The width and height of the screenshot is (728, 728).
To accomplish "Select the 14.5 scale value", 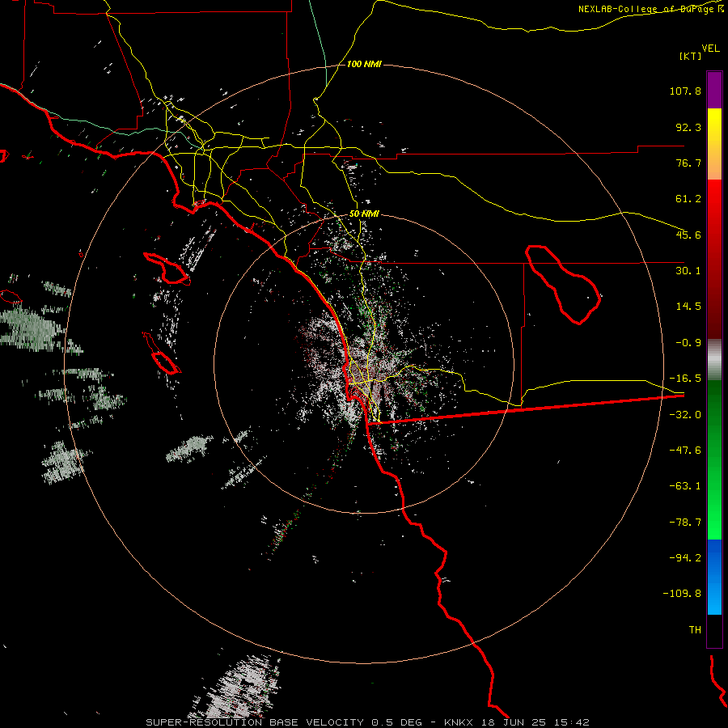I will coord(688,307).
